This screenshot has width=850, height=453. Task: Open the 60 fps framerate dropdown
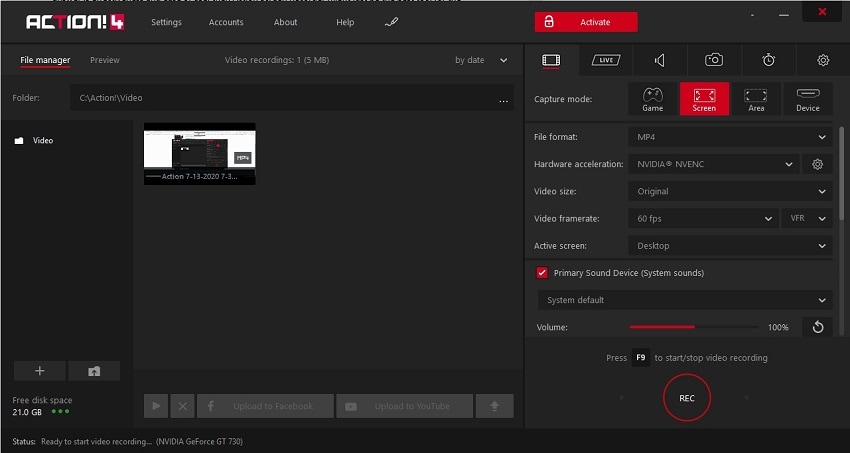pyautogui.click(x=703, y=218)
